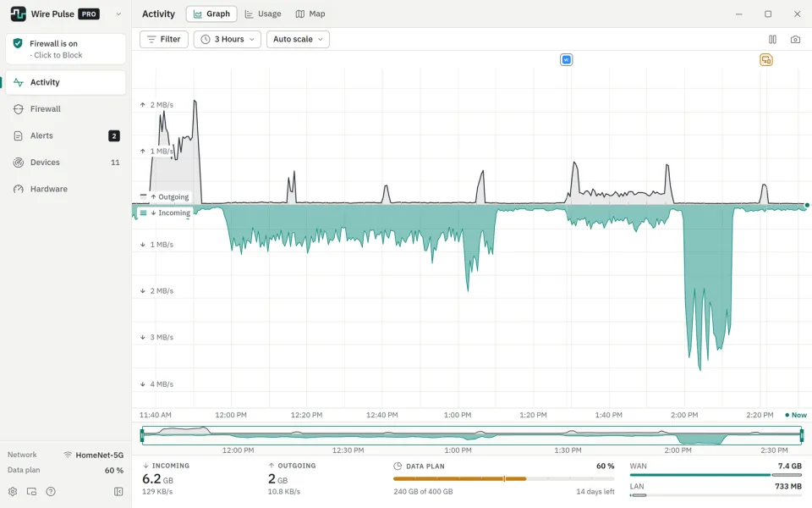Toggle the Outgoing legend series
Image resolution: width=812 pixels, height=508 pixels.
165,197
